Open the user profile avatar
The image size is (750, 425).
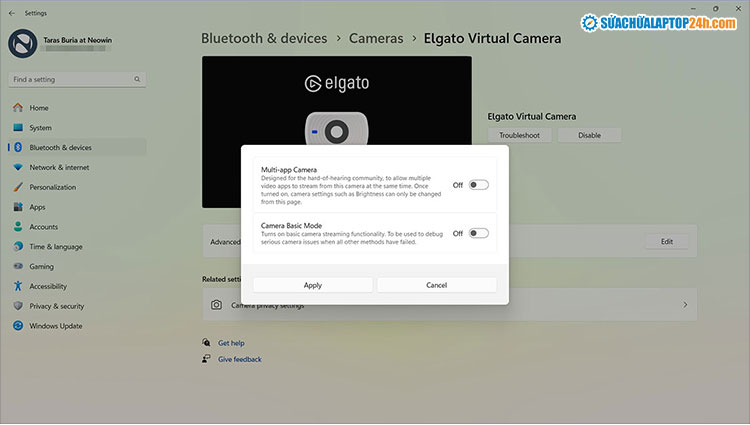coord(22,44)
